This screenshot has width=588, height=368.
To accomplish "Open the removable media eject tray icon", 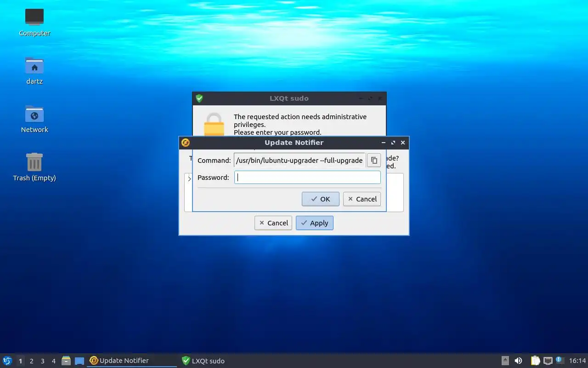I will coord(505,361).
